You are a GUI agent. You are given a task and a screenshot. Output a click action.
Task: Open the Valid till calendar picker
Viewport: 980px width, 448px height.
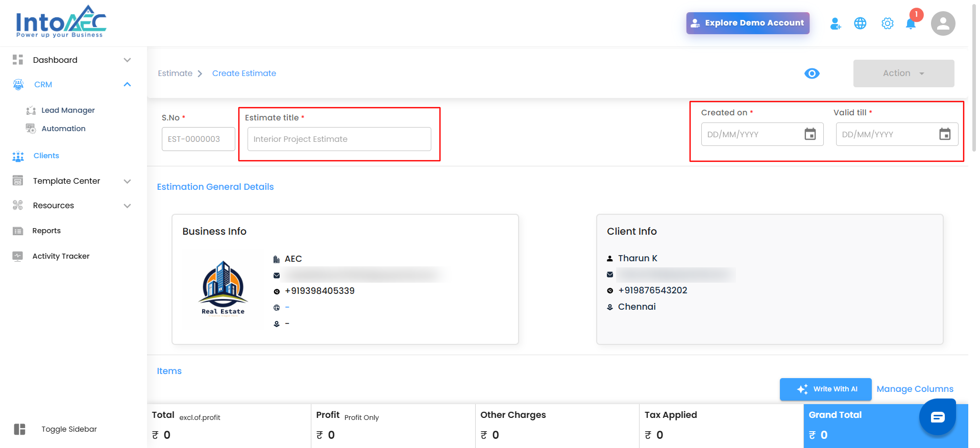tap(945, 134)
